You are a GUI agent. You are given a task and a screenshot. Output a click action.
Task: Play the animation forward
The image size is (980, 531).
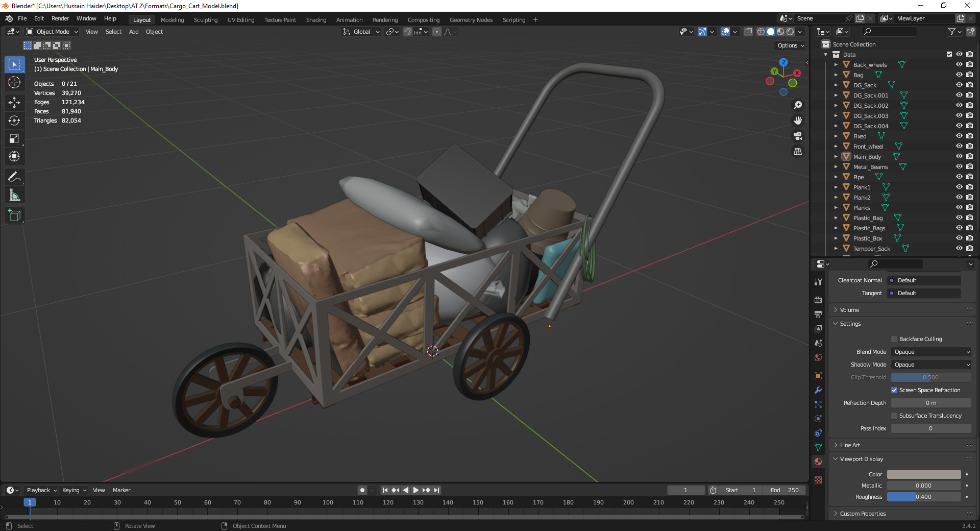[416, 490]
